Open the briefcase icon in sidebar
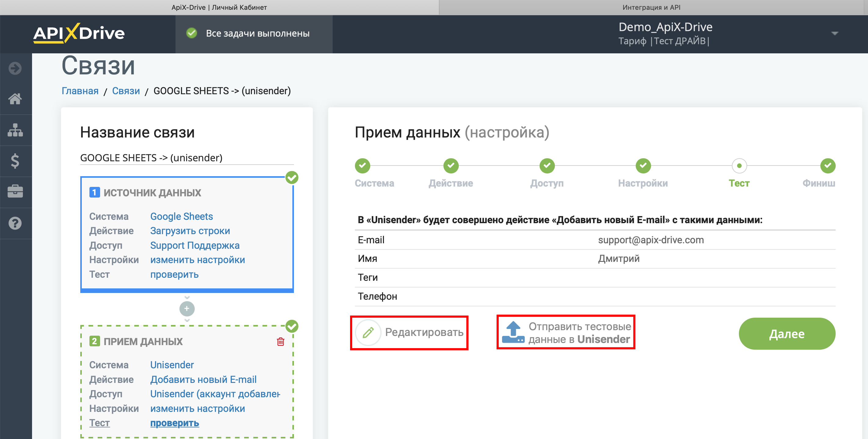This screenshot has width=868, height=439. 15,191
